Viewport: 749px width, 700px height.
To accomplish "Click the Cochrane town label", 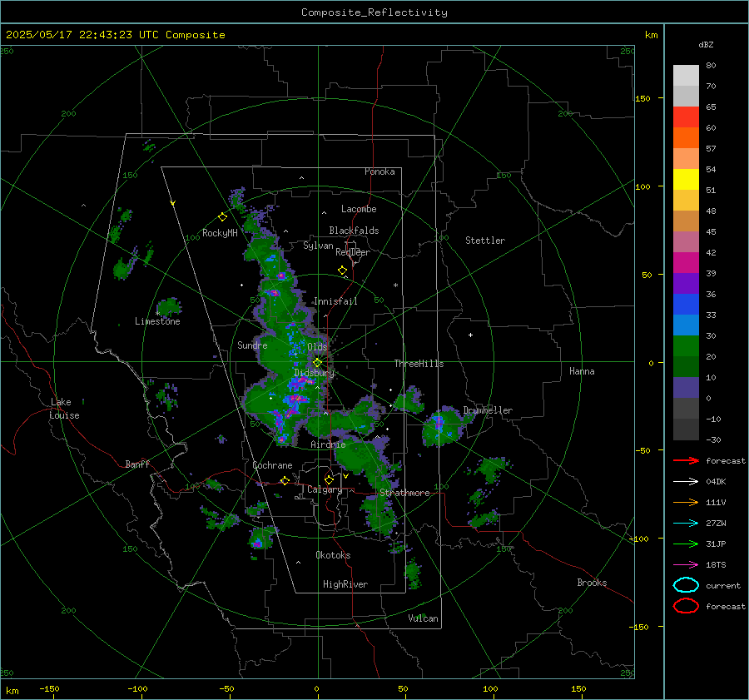I will (x=272, y=465).
